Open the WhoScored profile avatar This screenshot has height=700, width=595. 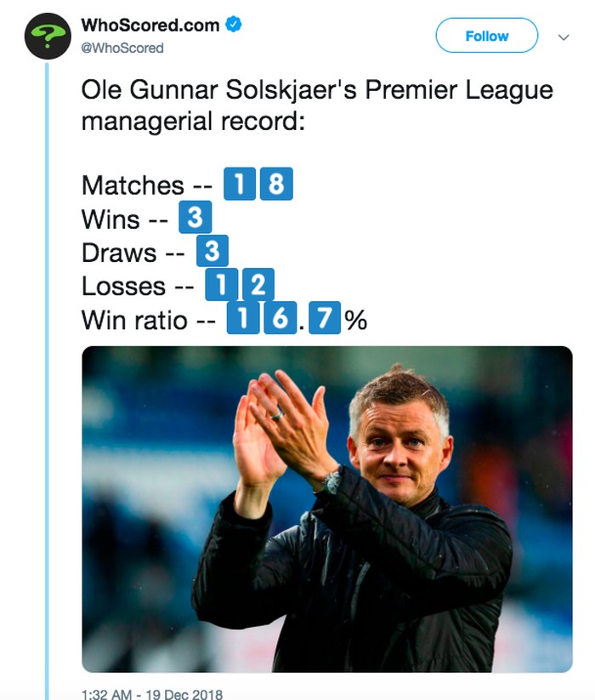click(48, 36)
